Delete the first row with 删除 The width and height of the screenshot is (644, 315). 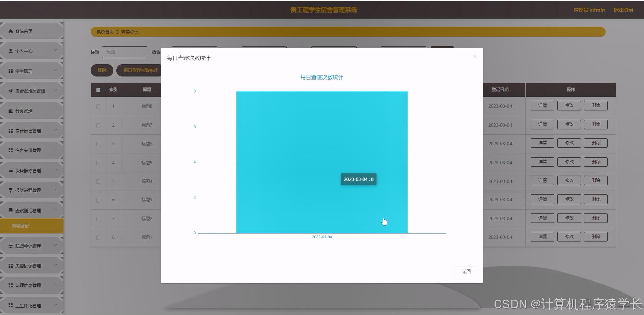(x=596, y=106)
